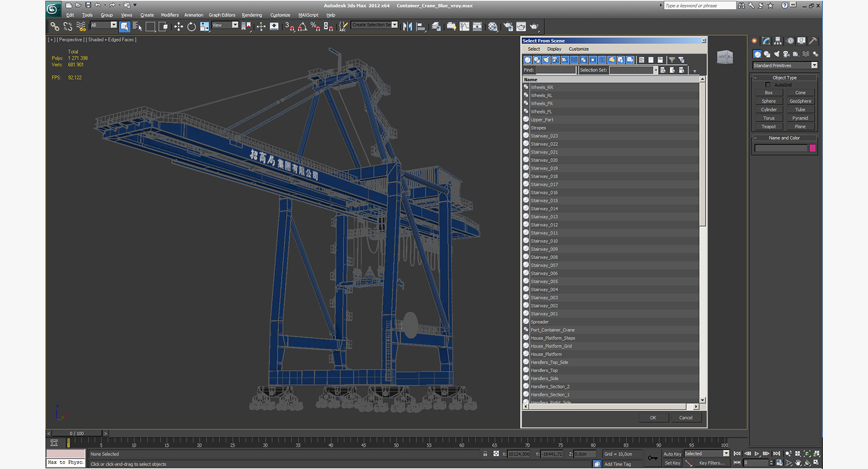The width and height of the screenshot is (868, 469).
Task: Click the OK button in Select From Scene
Action: 653,418
